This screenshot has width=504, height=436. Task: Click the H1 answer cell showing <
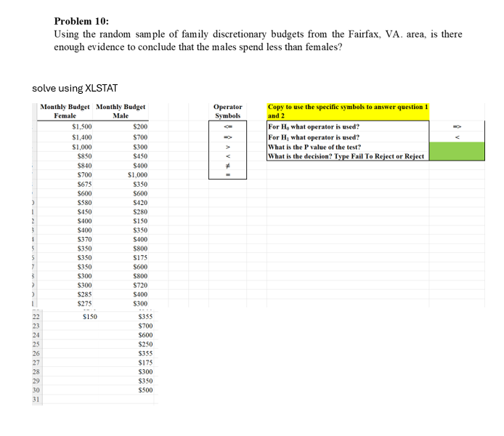click(x=457, y=137)
